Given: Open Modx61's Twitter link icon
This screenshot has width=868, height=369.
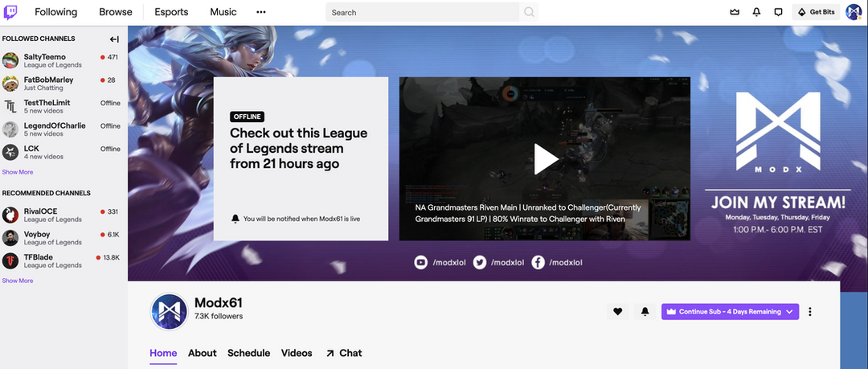Looking at the screenshot, I should [x=480, y=263].
